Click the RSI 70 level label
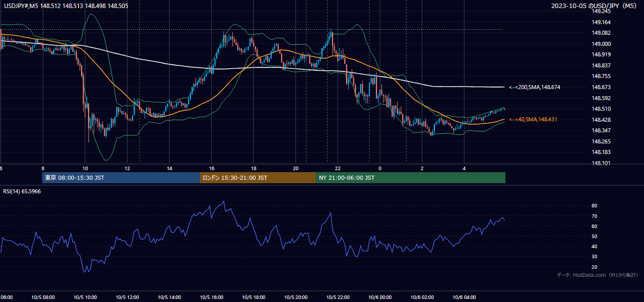Image resolution: width=644 pixels, height=302 pixels. tap(594, 216)
